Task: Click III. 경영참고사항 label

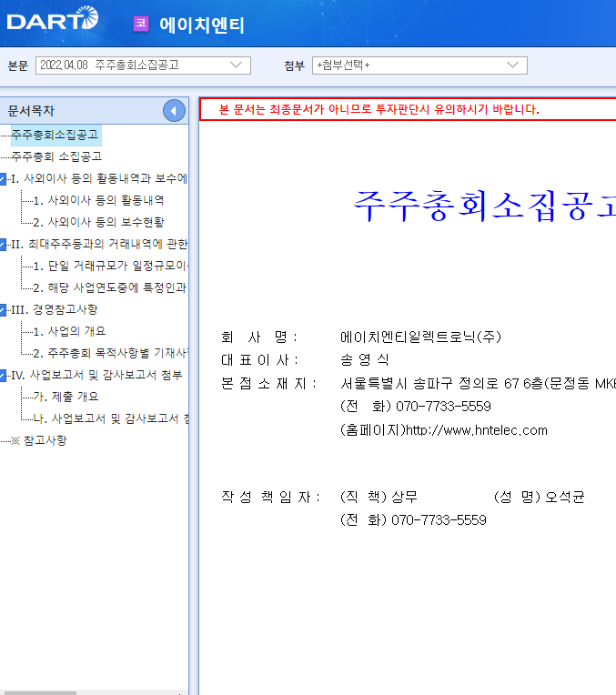Action: point(54,310)
